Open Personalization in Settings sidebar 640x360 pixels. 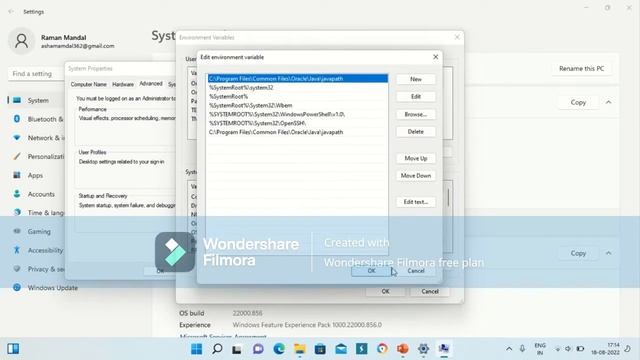click(37, 157)
